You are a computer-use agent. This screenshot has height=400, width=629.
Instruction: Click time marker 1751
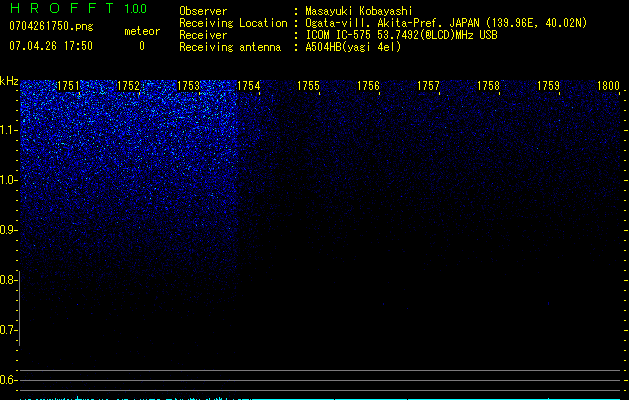(68, 86)
